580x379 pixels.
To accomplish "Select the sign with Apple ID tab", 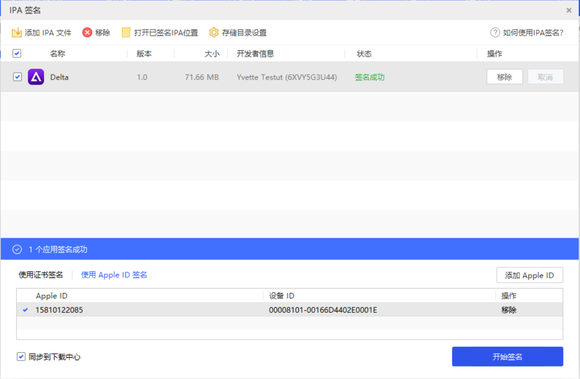I will tap(114, 275).
